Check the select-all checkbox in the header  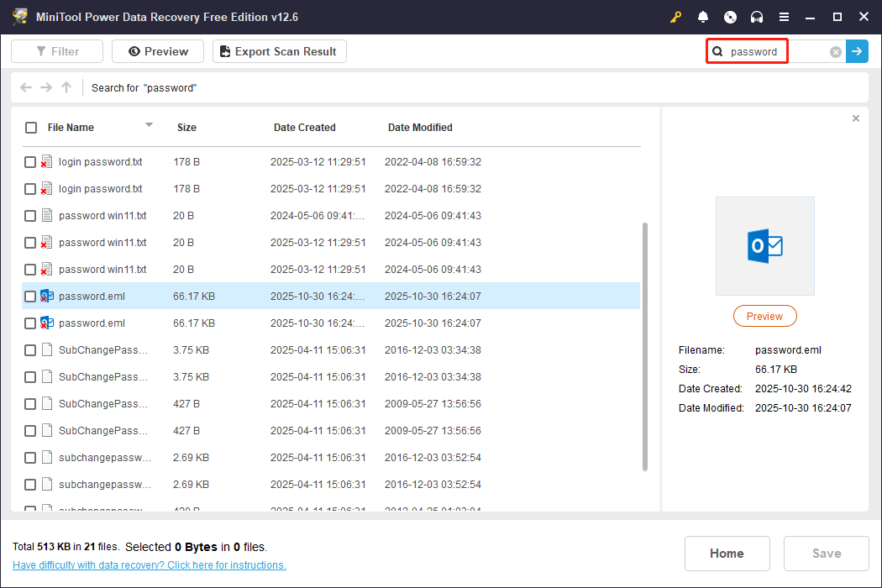(x=31, y=127)
